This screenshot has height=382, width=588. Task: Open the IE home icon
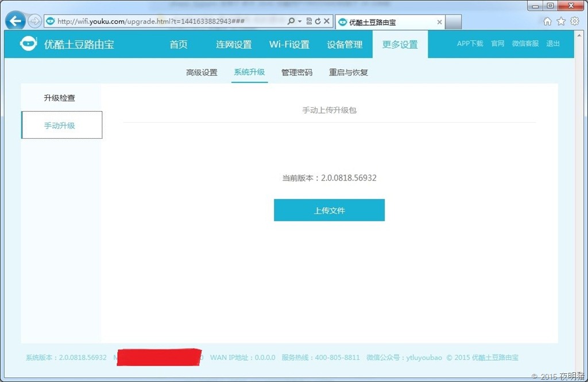[x=547, y=21]
